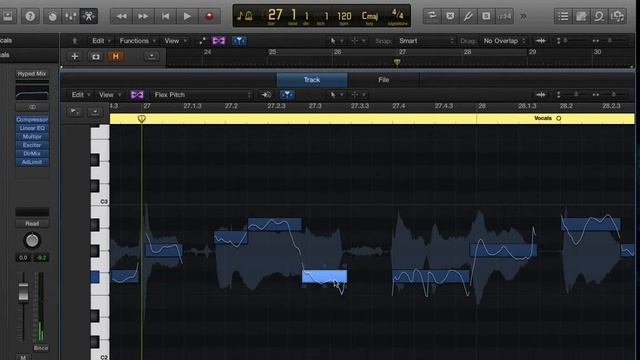Open the Loop Browser button
The height and width of the screenshot is (360, 640).
point(599,16)
